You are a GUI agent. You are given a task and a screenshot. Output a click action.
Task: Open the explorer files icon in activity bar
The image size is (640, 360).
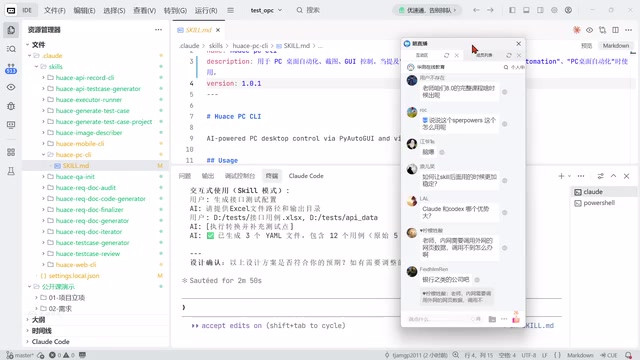[x=11, y=30]
